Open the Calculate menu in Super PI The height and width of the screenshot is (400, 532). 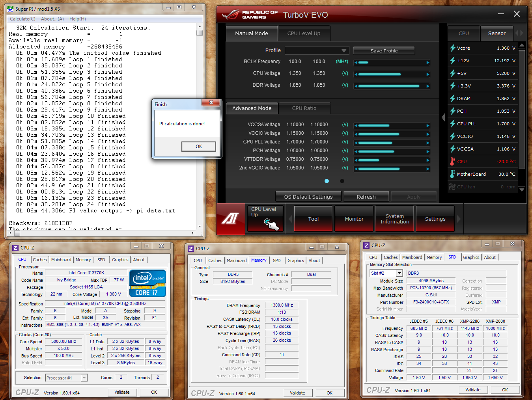tap(22, 19)
